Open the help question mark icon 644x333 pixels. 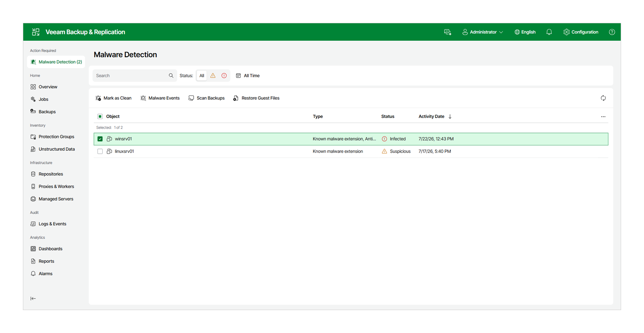coord(612,32)
